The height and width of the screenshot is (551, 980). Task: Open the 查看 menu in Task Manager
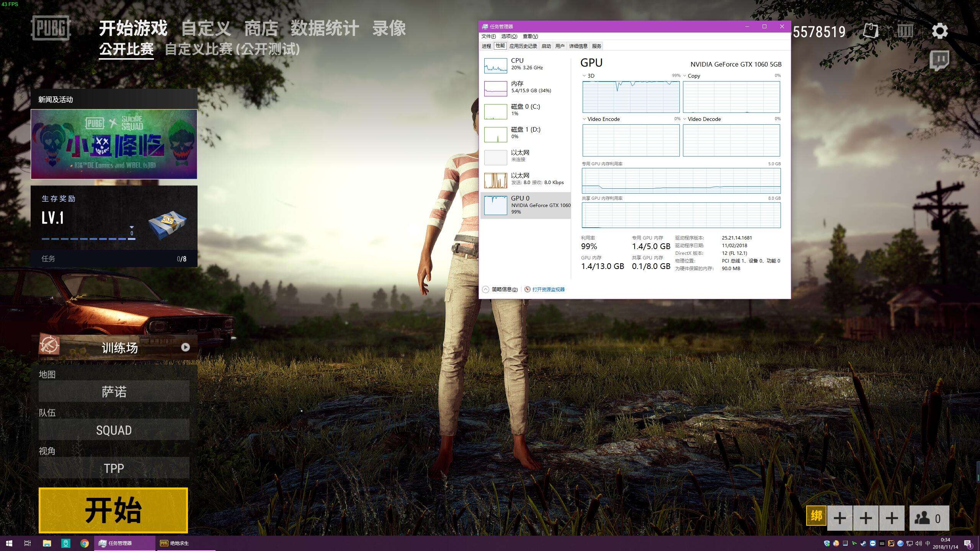click(530, 36)
